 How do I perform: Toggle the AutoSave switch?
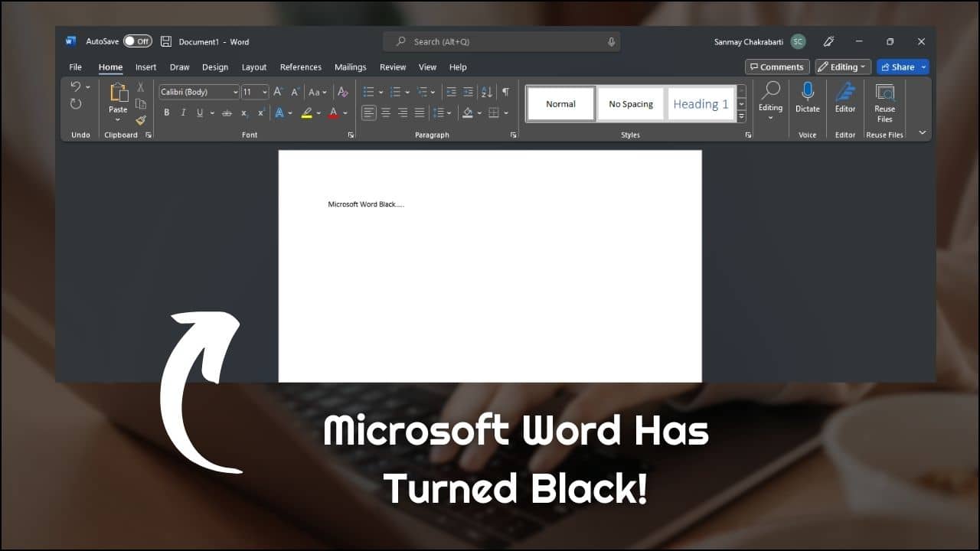(x=138, y=41)
